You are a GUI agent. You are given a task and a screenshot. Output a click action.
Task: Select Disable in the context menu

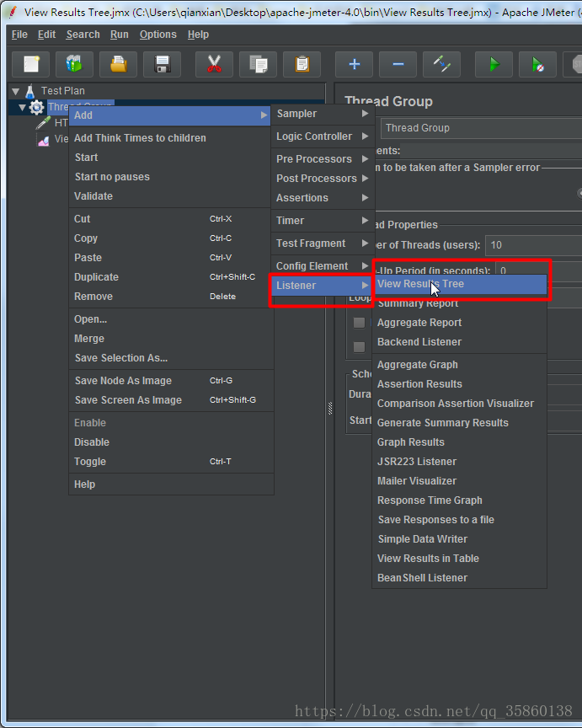coord(171,442)
